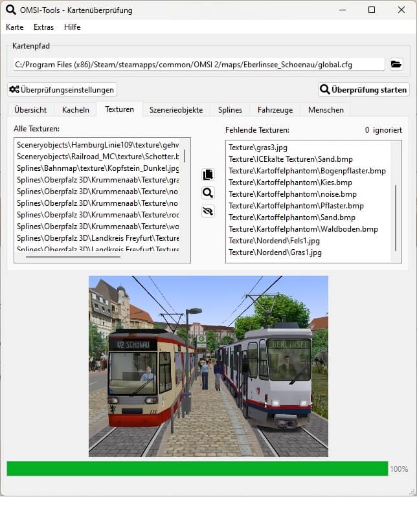Click the horizontal scrollbar of all textures list
This screenshot has width=417, height=532.
[73, 257]
